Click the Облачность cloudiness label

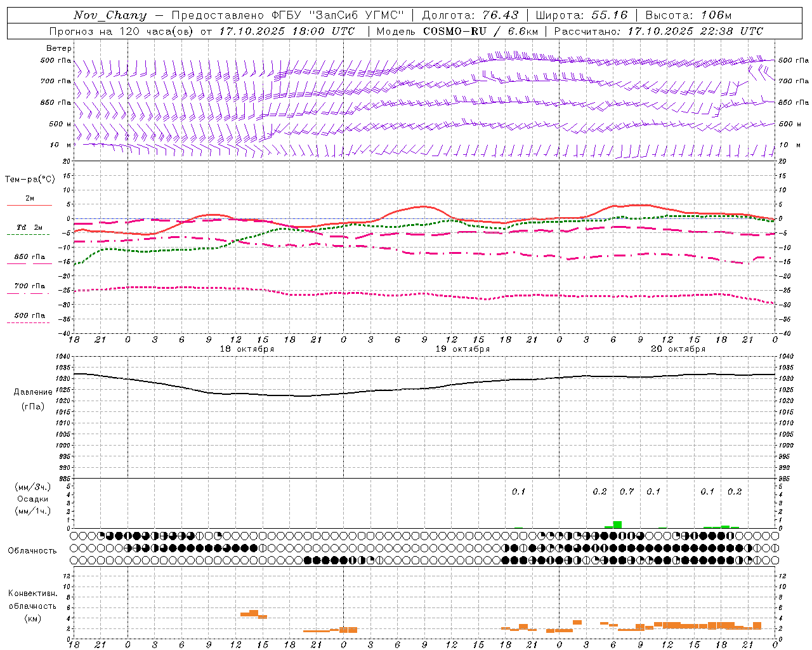click(32, 551)
